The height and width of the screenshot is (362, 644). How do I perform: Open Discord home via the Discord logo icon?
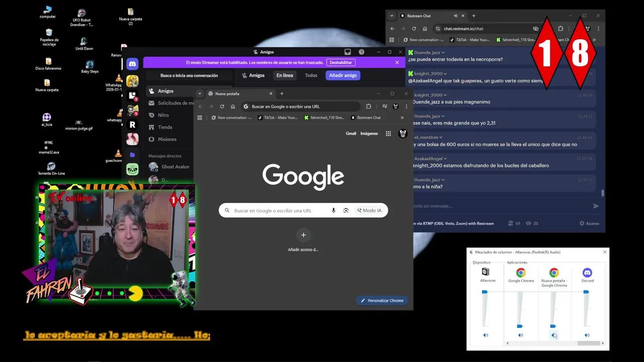click(x=132, y=64)
